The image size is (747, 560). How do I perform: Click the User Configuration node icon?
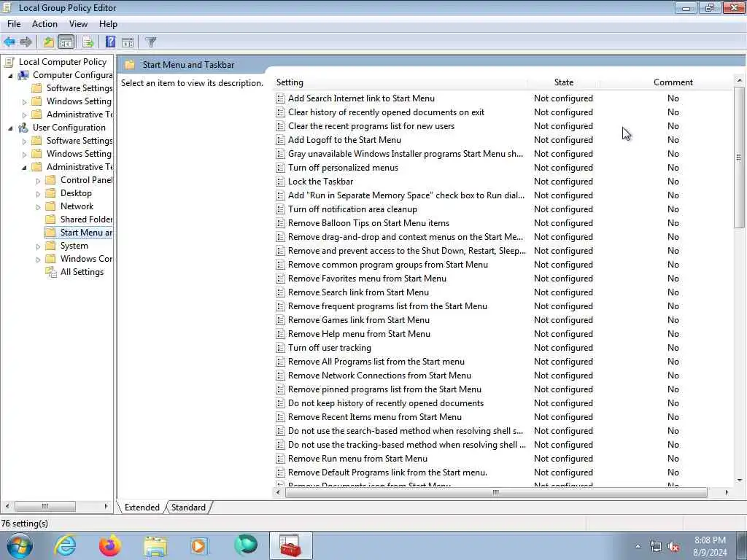23,128
